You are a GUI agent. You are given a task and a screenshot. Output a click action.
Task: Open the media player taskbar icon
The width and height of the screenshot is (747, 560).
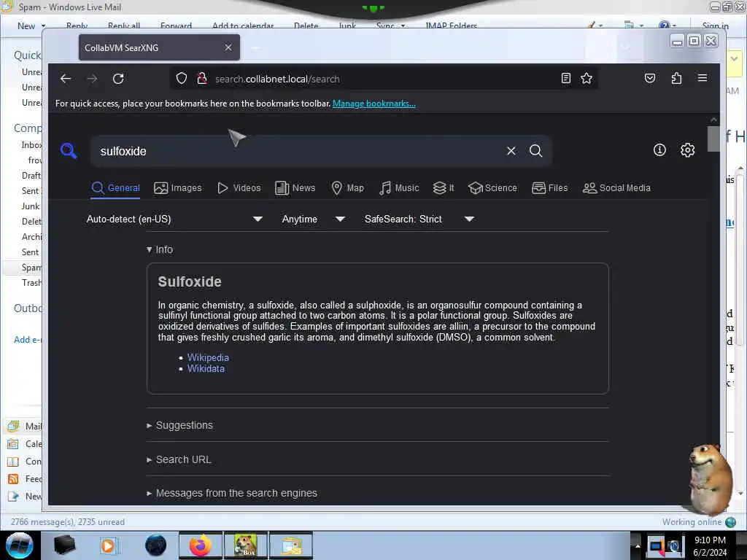[x=109, y=545]
